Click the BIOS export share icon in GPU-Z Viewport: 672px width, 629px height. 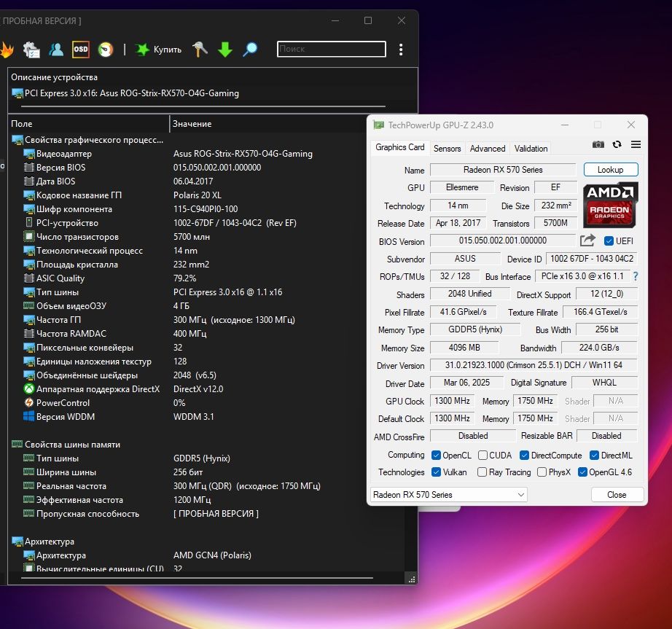587,241
